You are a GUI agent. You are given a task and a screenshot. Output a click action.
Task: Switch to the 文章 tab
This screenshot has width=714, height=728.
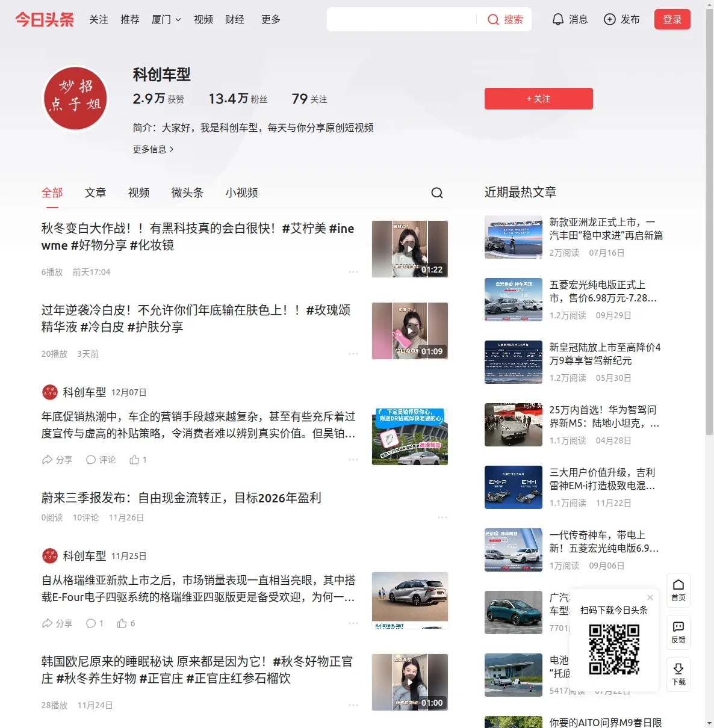coord(96,193)
